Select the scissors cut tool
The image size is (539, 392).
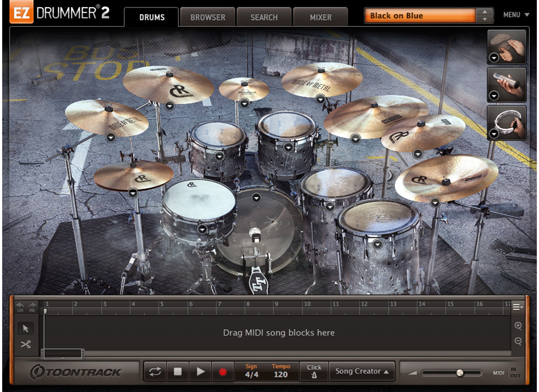tap(26, 344)
